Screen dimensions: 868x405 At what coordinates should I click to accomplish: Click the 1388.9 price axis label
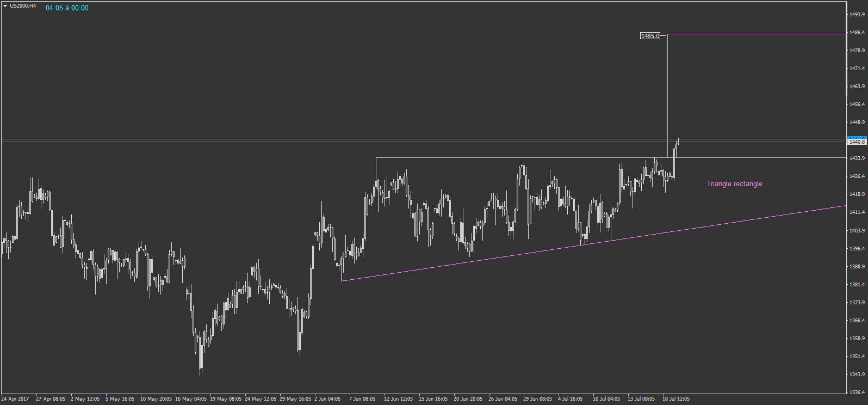pos(857,267)
